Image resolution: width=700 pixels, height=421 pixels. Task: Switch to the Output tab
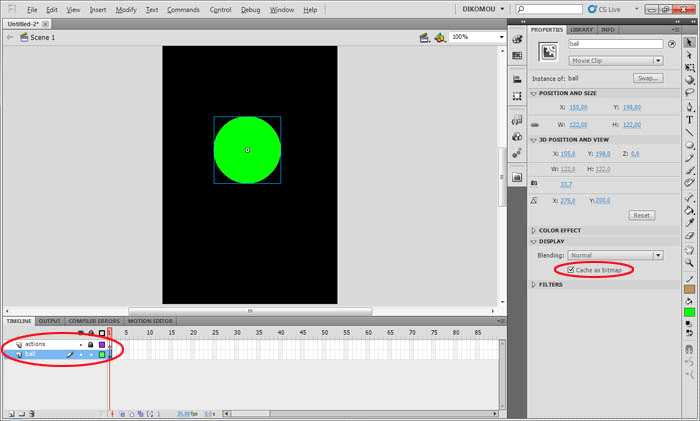(x=50, y=321)
